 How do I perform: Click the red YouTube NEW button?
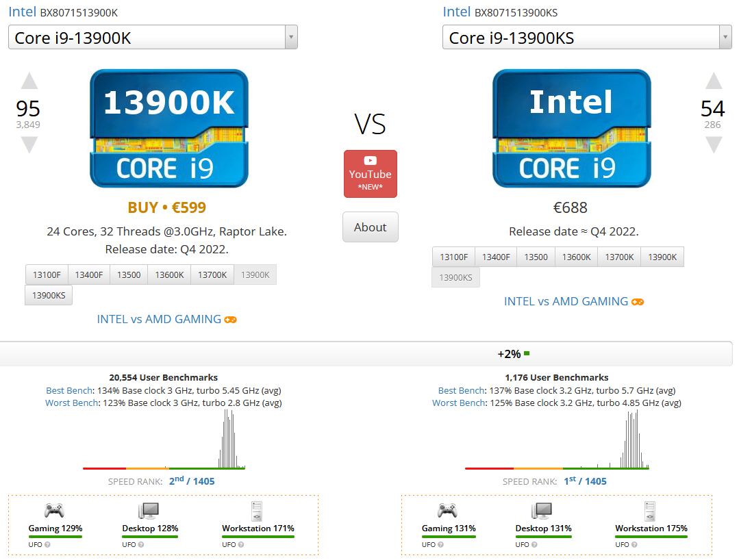coord(371,174)
